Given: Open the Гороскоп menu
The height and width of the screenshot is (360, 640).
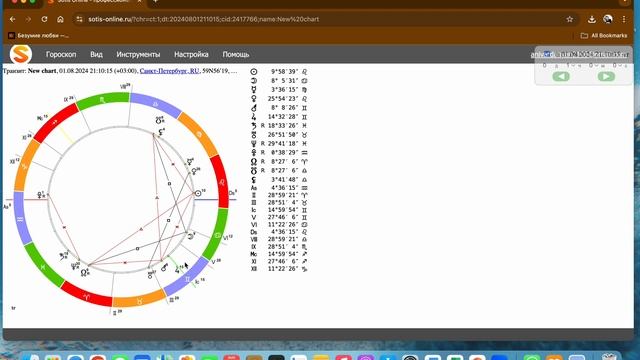Looking at the screenshot, I should (61, 54).
